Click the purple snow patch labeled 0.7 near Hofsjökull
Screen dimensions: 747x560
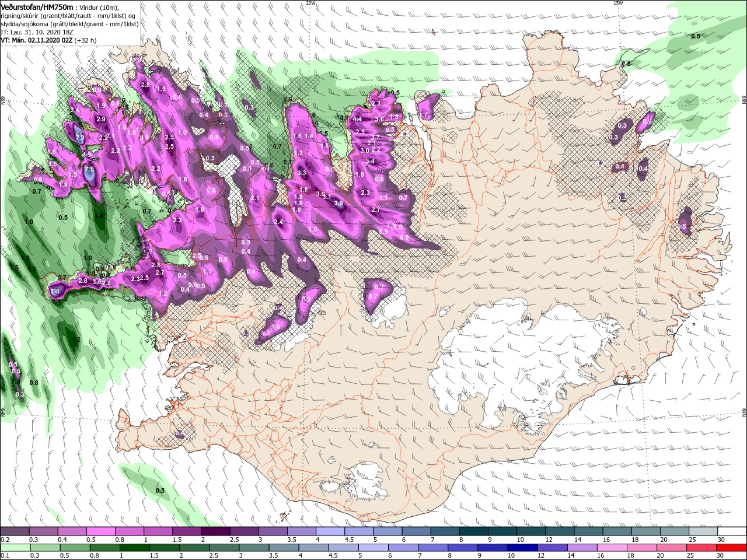tap(378, 296)
